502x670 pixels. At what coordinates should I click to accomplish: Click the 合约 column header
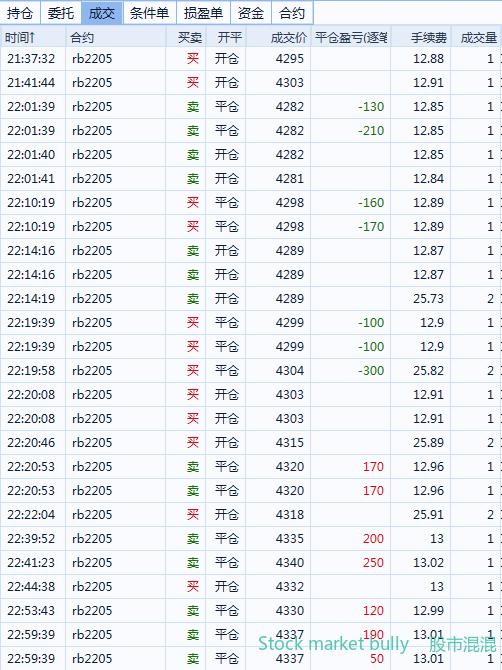(x=116, y=38)
